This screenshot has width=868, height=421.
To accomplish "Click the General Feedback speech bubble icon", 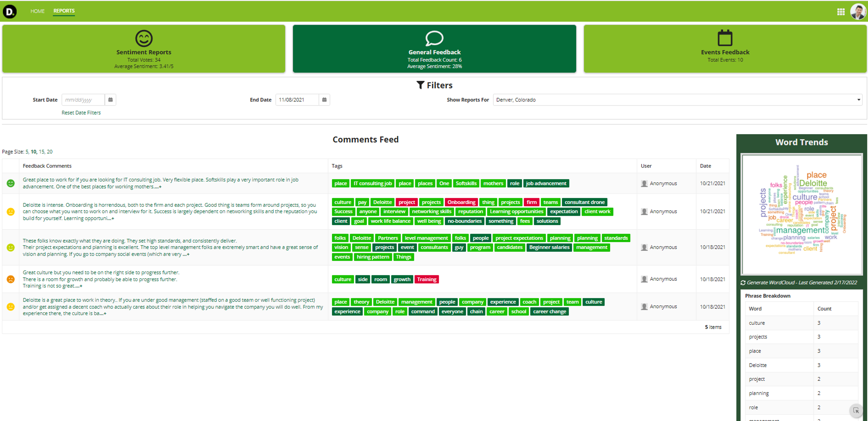I will pyautogui.click(x=434, y=38).
